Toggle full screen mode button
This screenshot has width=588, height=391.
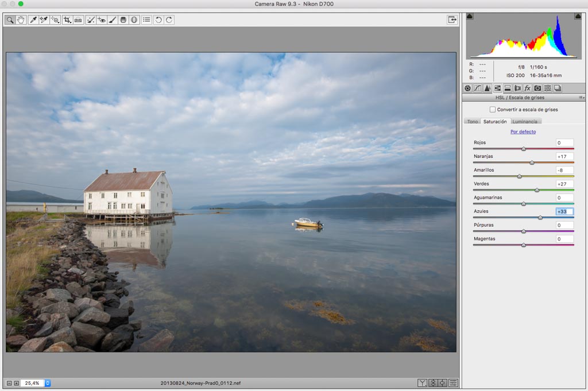[452, 20]
